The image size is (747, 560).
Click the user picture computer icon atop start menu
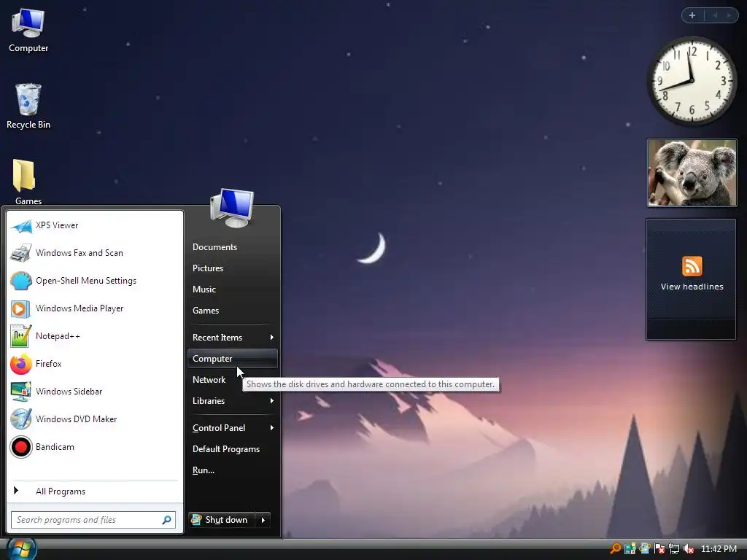tap(232, 208)
